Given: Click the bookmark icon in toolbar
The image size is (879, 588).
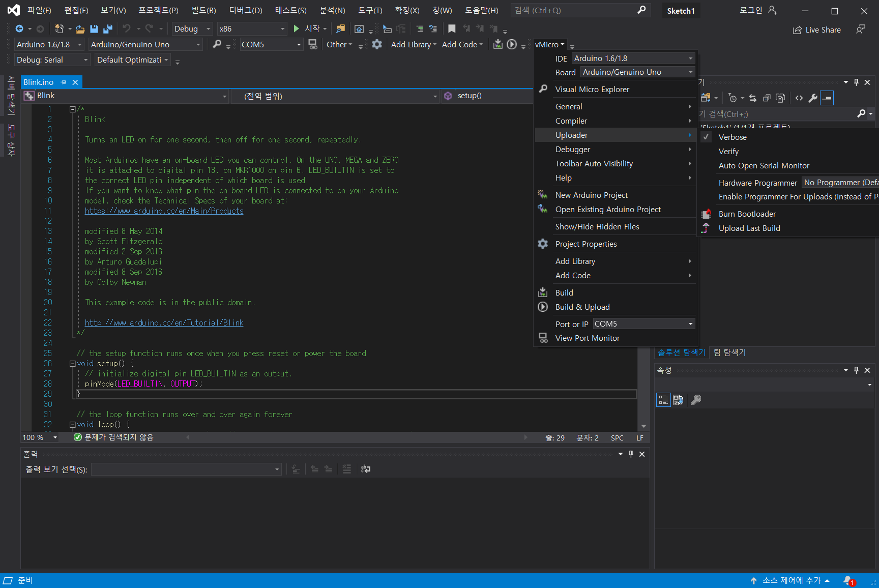Looking at the screenshot, I should (452, 28).
